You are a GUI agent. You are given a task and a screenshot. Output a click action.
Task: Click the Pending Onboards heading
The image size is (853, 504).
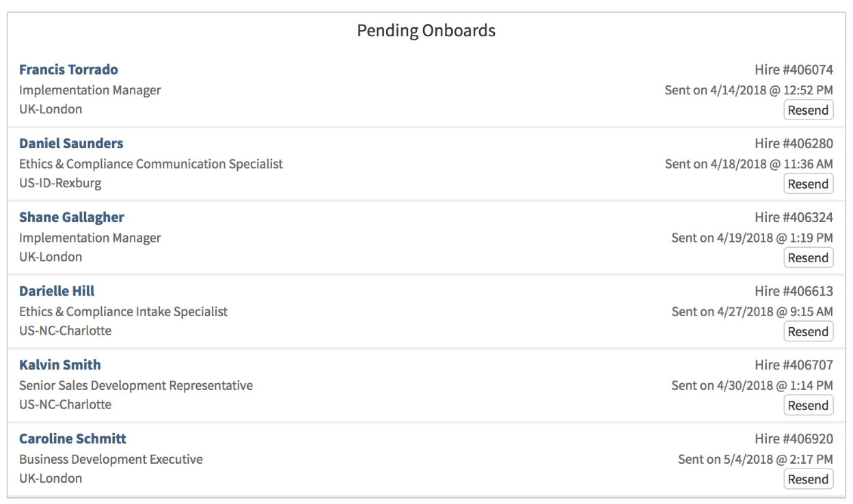[x=426, y=30]
